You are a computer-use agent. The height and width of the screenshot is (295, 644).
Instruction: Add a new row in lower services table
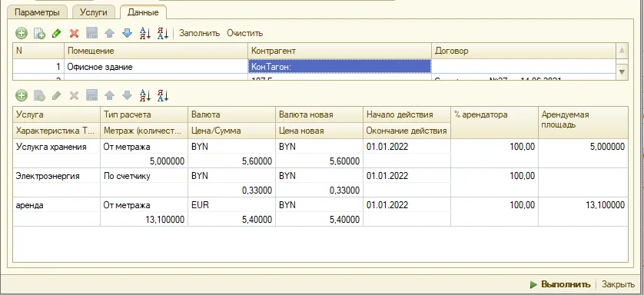[22, 95]
